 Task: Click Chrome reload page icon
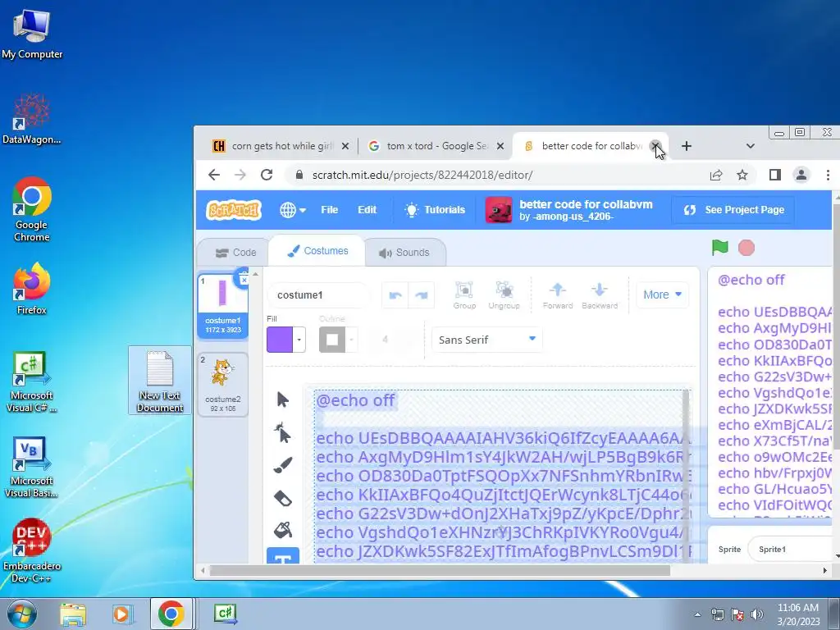pos(267,175)
